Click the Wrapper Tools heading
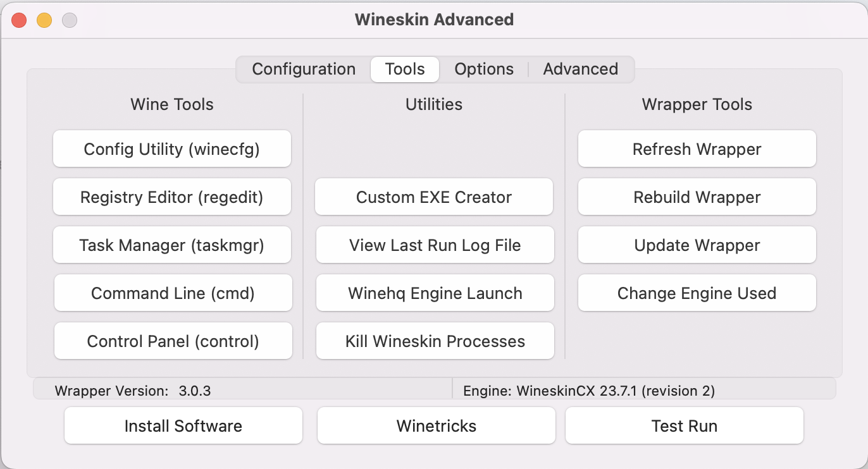The height and width of the screenshot is (469, 868). point(697,104)
